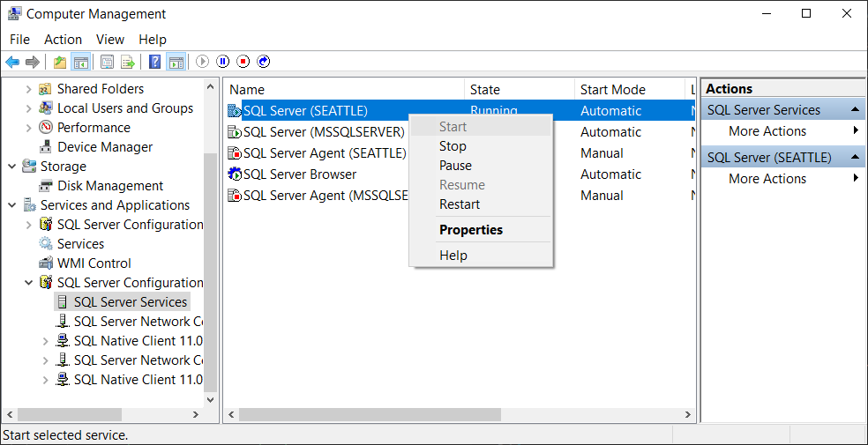Click the SQL Server (SEATTLE) row icon
Image resolution: width=868 pixels, height=445 pixels.
click(x=235, y=111)
